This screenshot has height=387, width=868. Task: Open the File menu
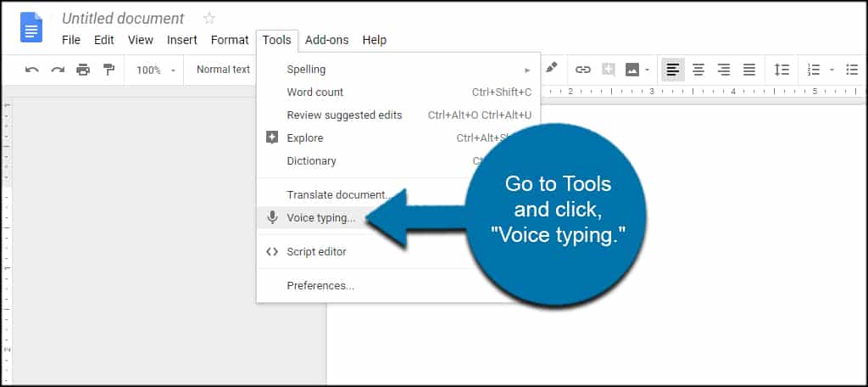coord(71,40)
